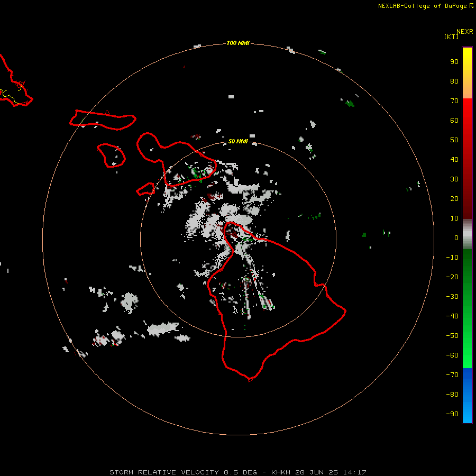Click scale value -50
Viewport: 476px width, 476px height.
tap(452, 336)
